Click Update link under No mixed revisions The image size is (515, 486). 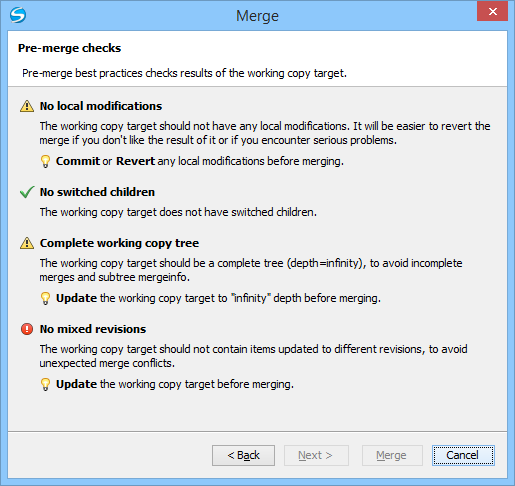point(76,384)
